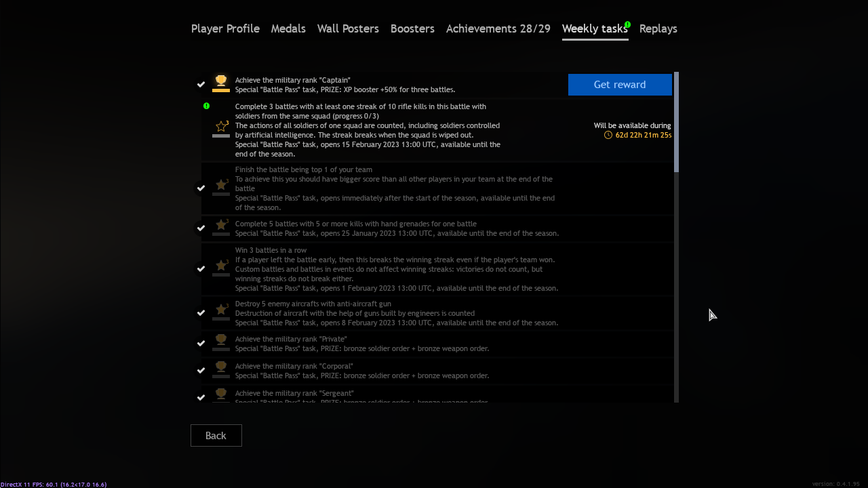The width and height of the screenshot is (868, 488).
Task: Click the Back button
Action: point(216,435)
